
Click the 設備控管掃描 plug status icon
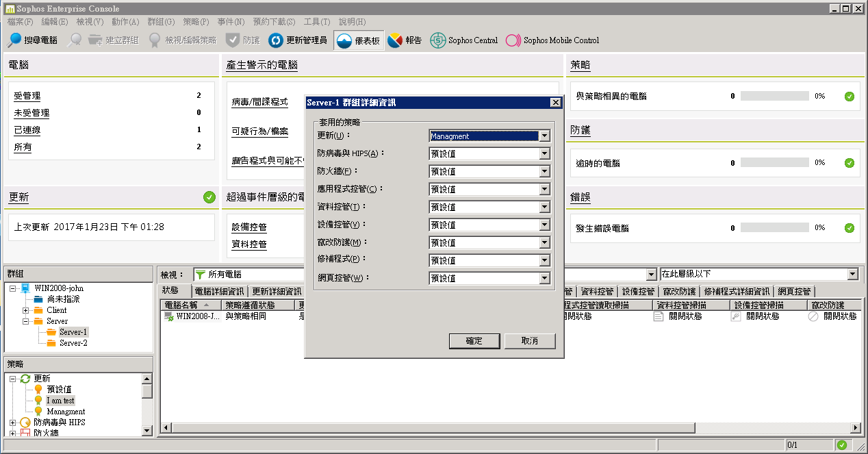pos(736,316)
